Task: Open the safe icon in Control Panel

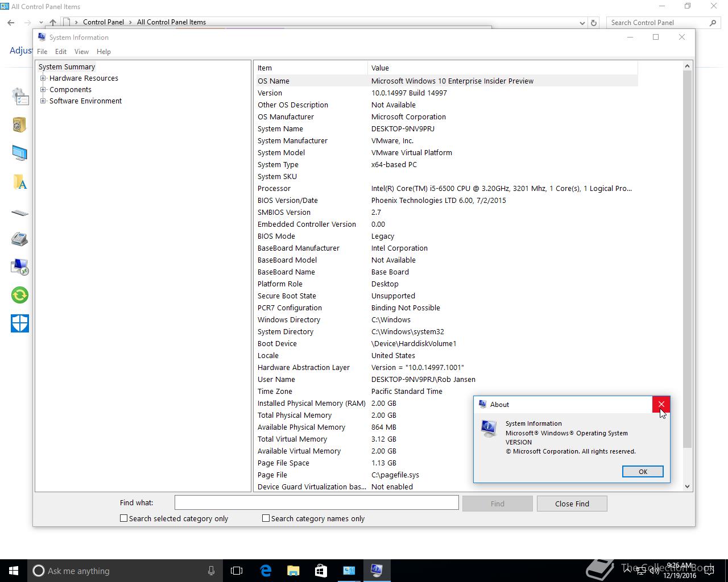Action: click(x=20, y=124)
